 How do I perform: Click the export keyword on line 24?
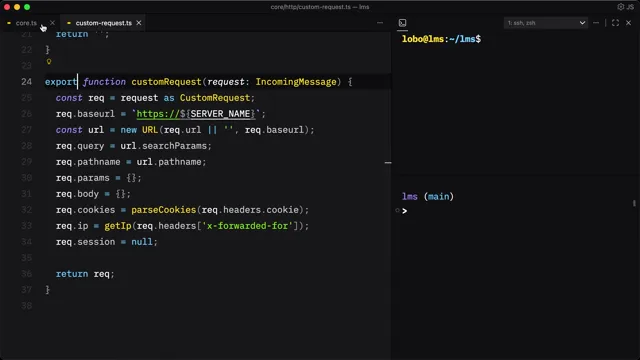click(x=61, y=82)
